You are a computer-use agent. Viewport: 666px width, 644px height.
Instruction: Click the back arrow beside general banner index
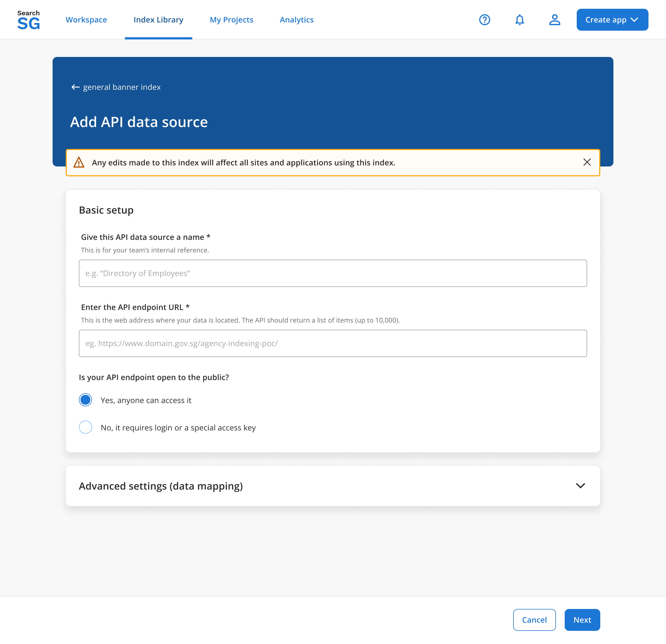pos(75,87)
